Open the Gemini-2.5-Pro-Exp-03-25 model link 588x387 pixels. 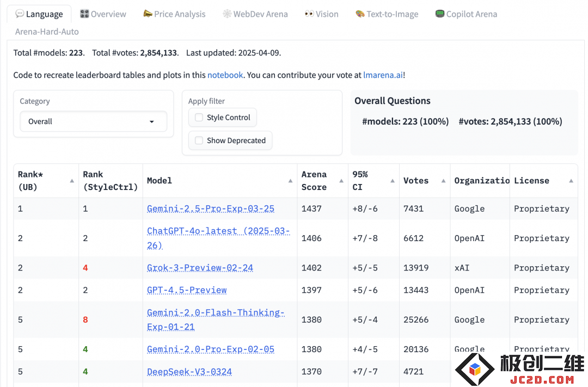(210, 208)
